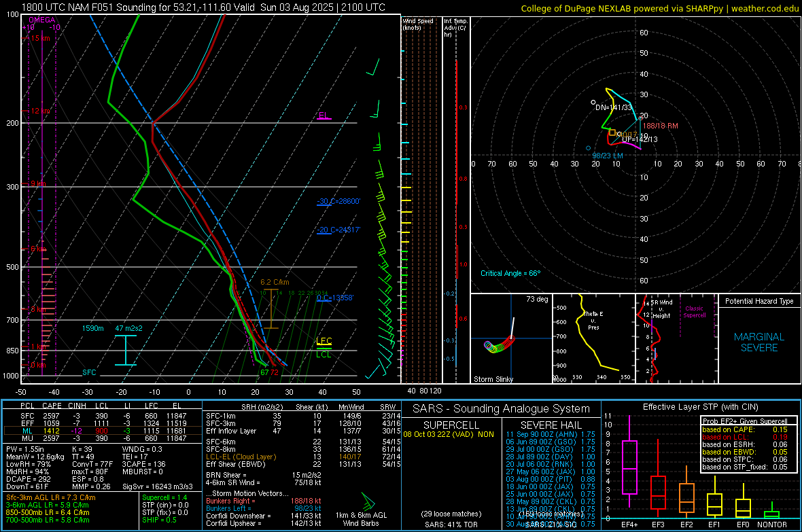Click the PW = 1.55in value
This screenshot has width=802, height=532.
pyautogui.click(x=24, y=449)
